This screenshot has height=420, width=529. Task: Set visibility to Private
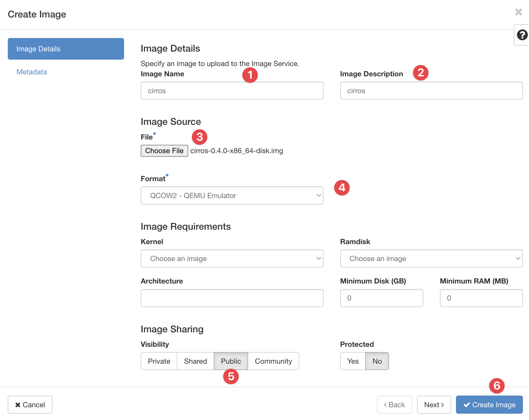tap(159, 361)
